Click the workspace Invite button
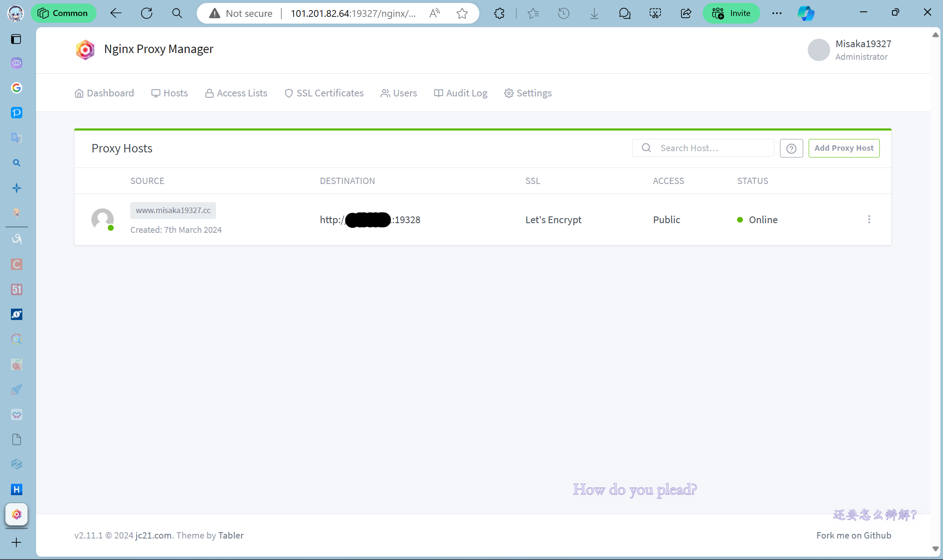 731,13
